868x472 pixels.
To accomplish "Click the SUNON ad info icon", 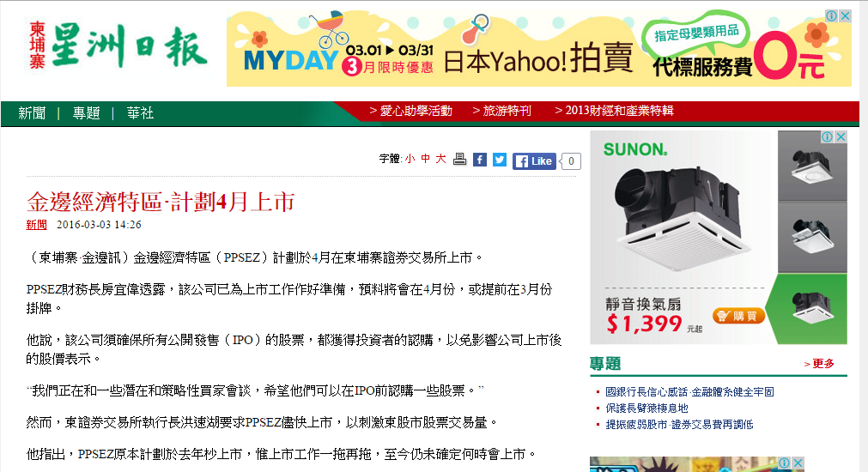I will pyautogui.click(x=827, y=136).
